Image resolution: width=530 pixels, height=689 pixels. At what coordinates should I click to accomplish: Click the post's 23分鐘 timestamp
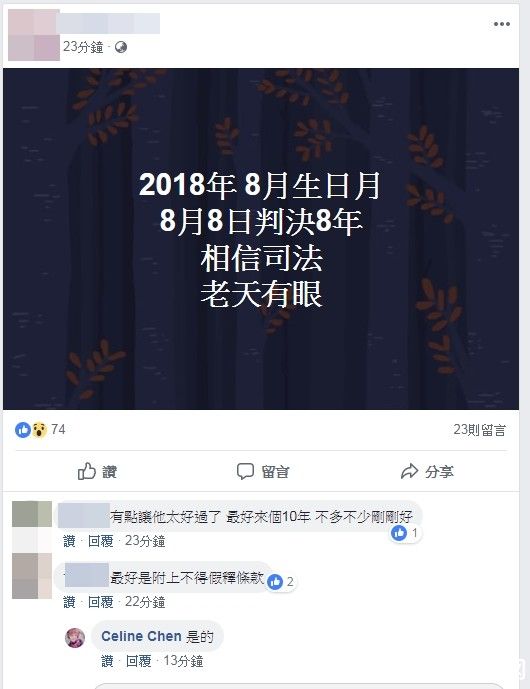[x=83, y=47]
